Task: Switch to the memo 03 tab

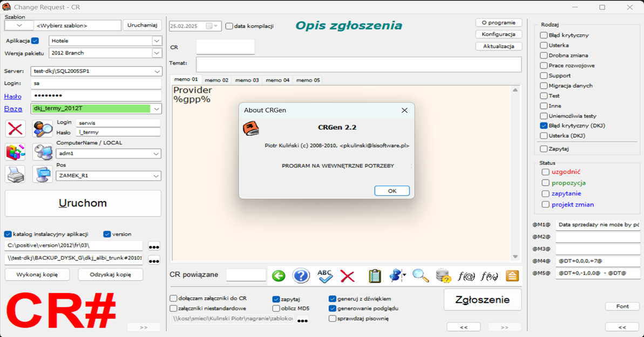Action: [247, 80]
